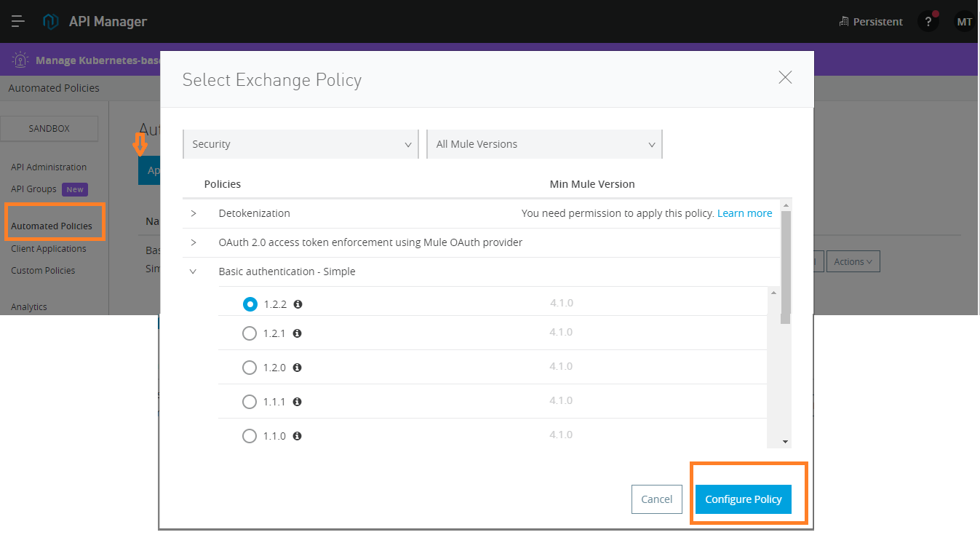980x535 pixels.
Task: Close the Select Exchange Policy dialog
Action: coord(785,78)
